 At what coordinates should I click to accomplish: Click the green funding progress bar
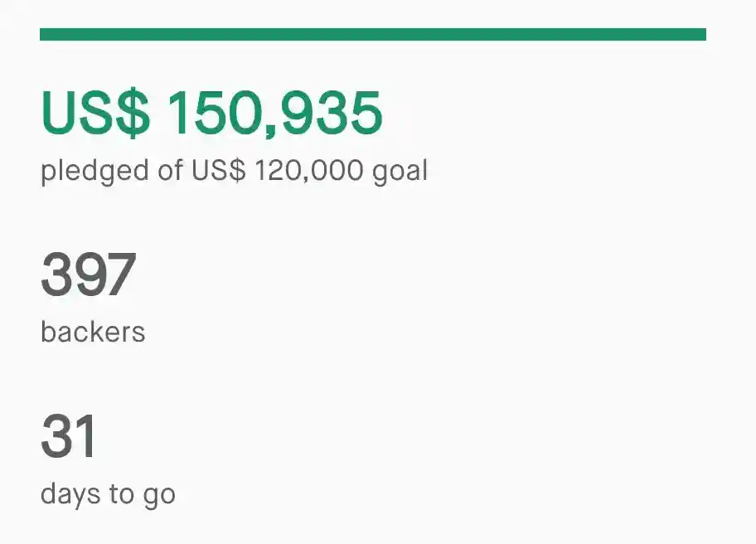tap(373, 34)
